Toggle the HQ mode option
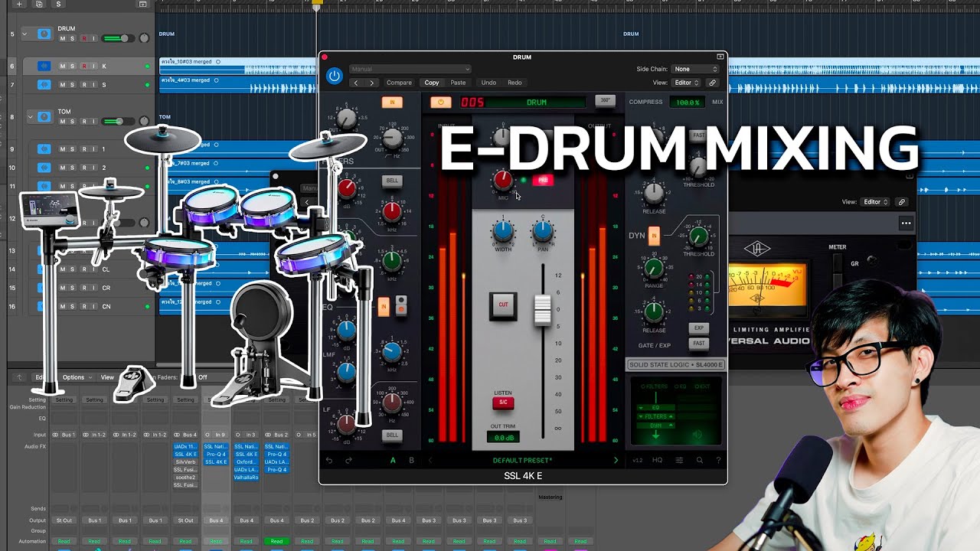The image size is (980, 551). tap(658, 460)
